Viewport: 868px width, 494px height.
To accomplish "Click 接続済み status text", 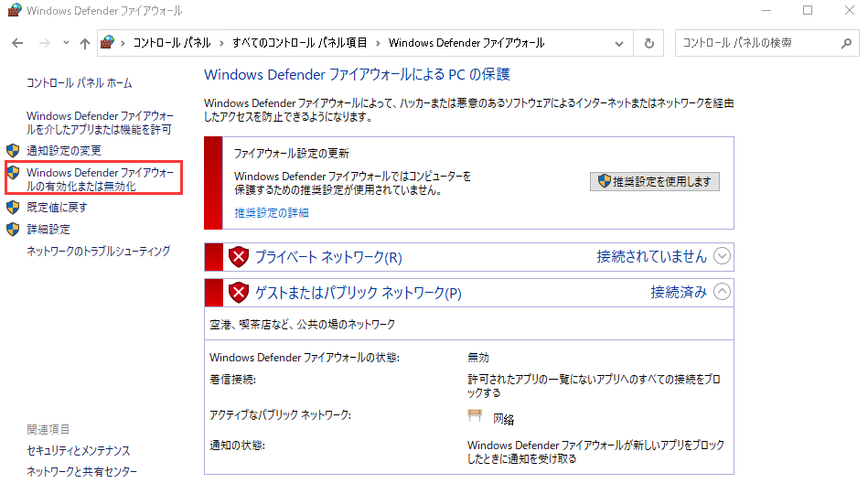I will point(679,292).
